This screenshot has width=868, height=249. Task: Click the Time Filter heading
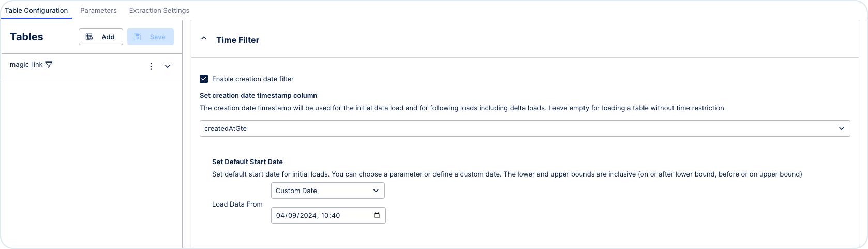pos(238,40)
